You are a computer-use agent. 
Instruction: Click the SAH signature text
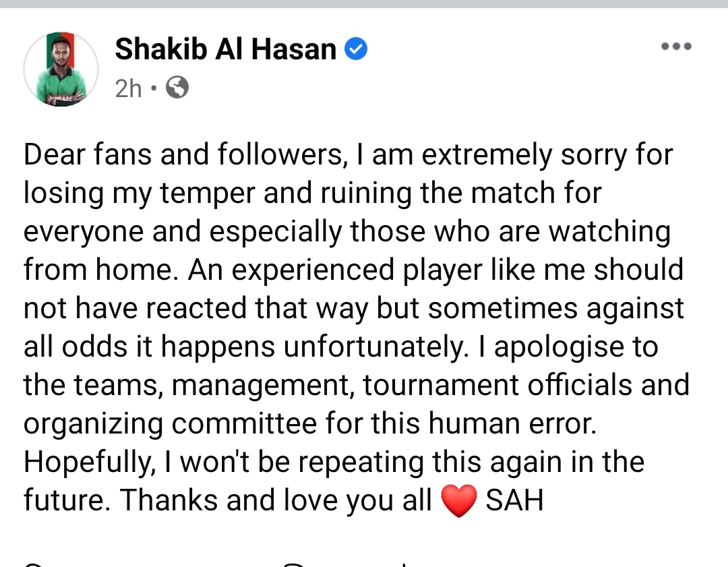point(514,501)
